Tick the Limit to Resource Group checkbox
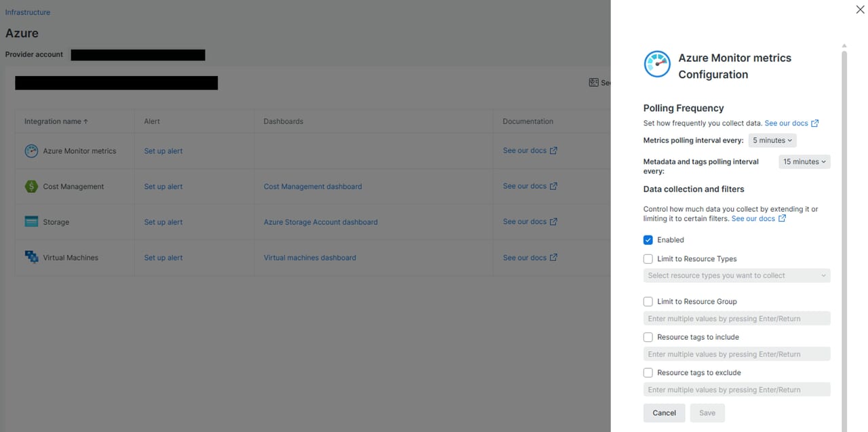 (x=648, y=302)
